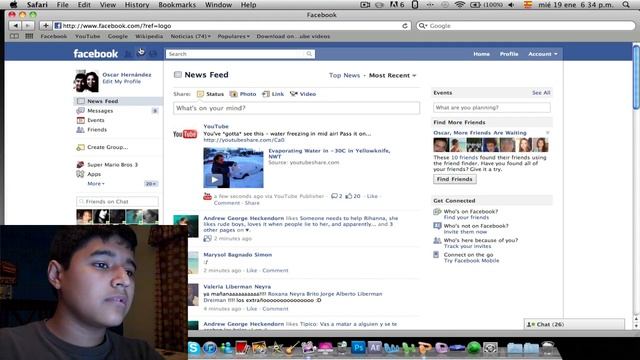This screenshot has width=640, height=360.
Task: Dismiss the Find More Friends suggestion arrow
Action: tap(548, 133)
